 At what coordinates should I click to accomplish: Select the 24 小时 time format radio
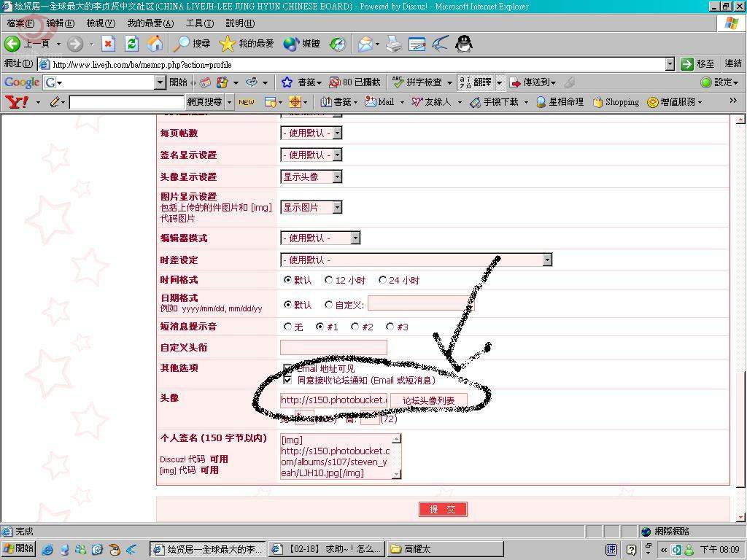[x=382, y=280]
